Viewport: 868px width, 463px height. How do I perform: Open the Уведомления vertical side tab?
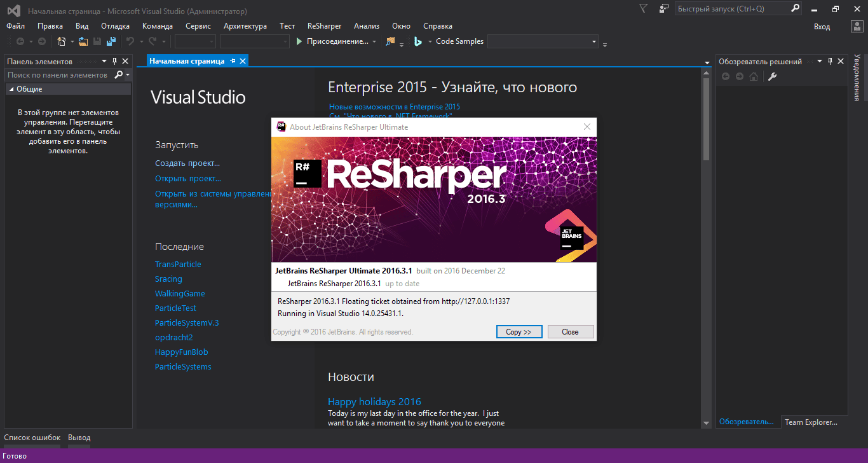click(857, 78)
